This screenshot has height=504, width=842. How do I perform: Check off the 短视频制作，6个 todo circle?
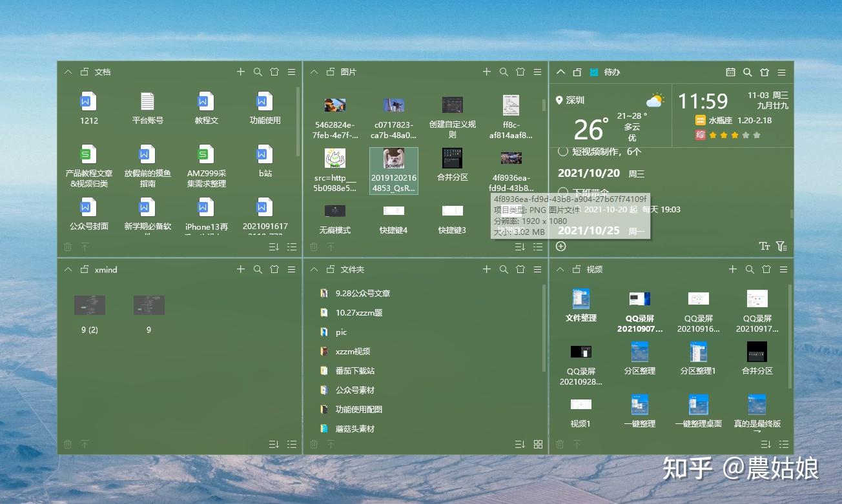tap(562, 152)
